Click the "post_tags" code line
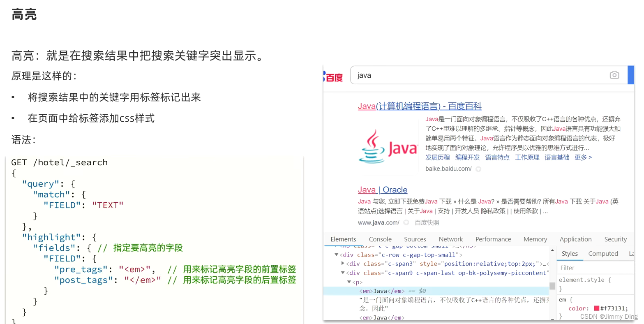 [175, 280]
